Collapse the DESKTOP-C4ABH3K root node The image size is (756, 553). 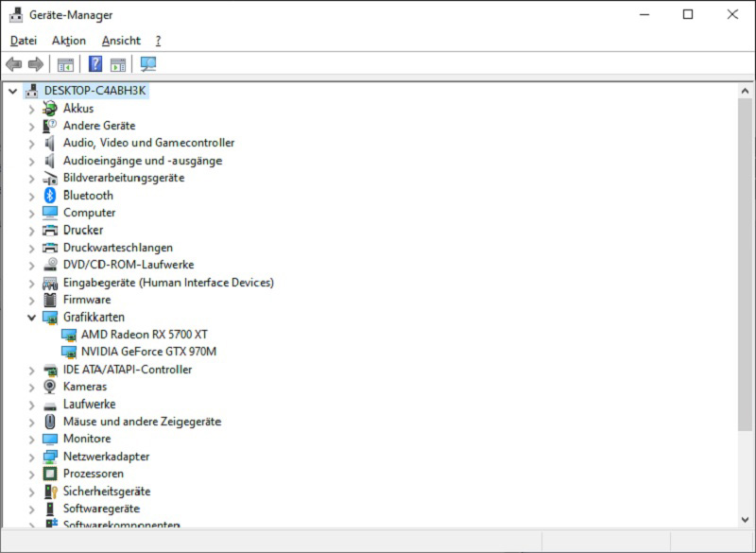tap(13, 91)
